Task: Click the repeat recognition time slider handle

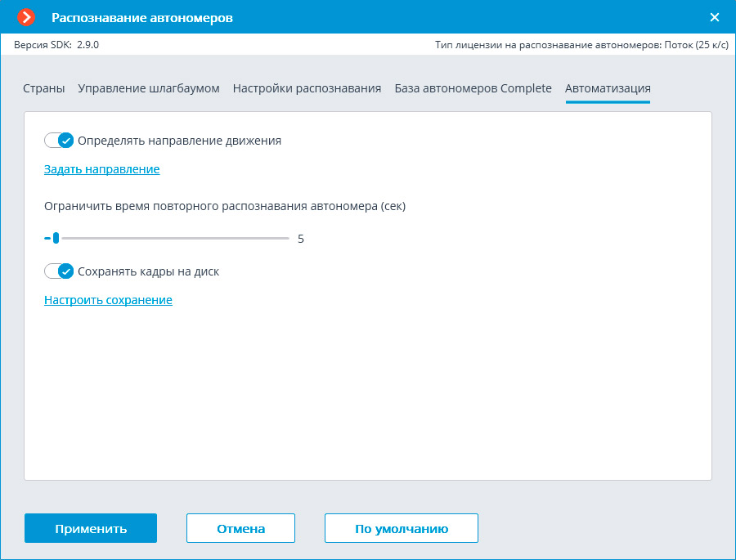Action: (56, 239)
